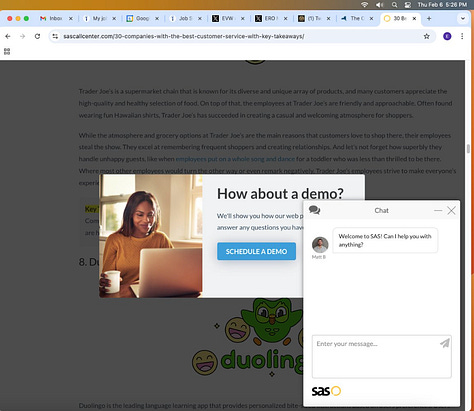The height and width of the screenshot is (411, 474).
Task: Go back to the previous page
Action: (8, 36)
